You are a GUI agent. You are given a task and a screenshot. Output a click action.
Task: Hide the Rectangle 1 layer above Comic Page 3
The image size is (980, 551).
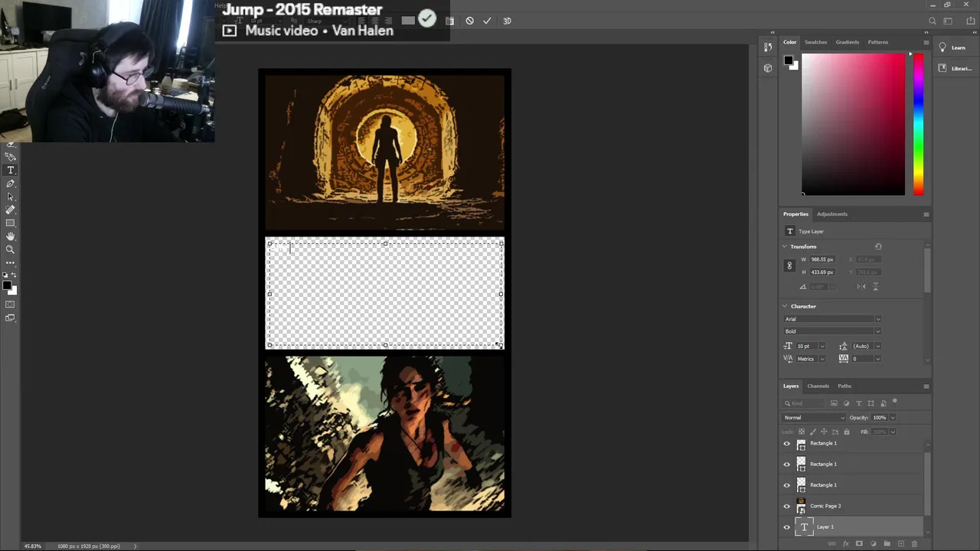pyautogui.click(x=786, y=485)
